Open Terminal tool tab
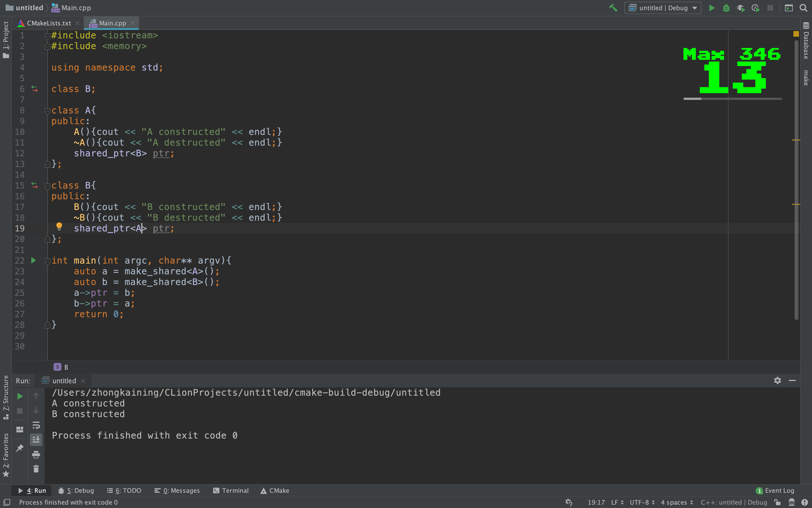 (x=231, y=491)
